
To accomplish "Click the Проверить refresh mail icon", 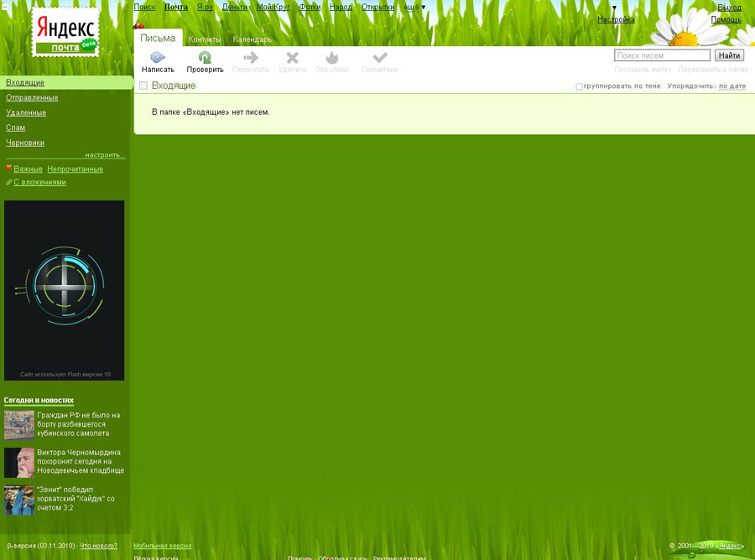I will click(205, 58).
